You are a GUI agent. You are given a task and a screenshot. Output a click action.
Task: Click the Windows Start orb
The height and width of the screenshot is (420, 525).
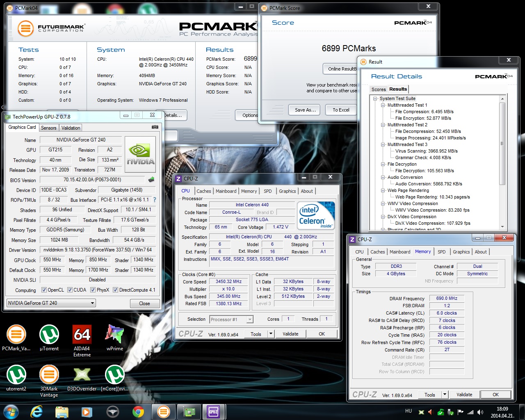click(x=11, y=411)
